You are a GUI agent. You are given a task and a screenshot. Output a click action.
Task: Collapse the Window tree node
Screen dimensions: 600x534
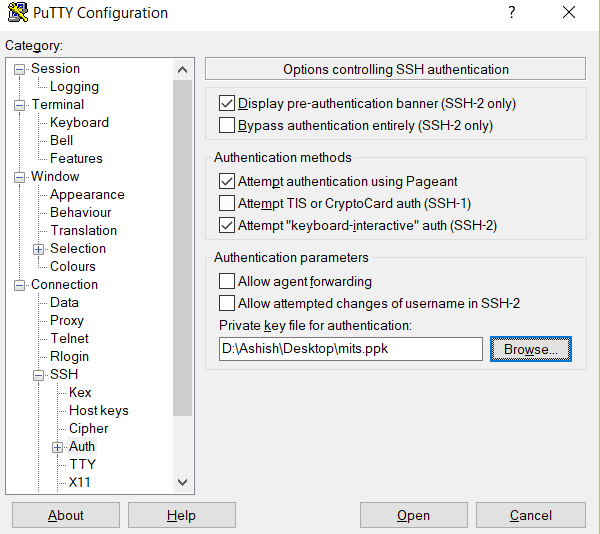coord(19,177)
